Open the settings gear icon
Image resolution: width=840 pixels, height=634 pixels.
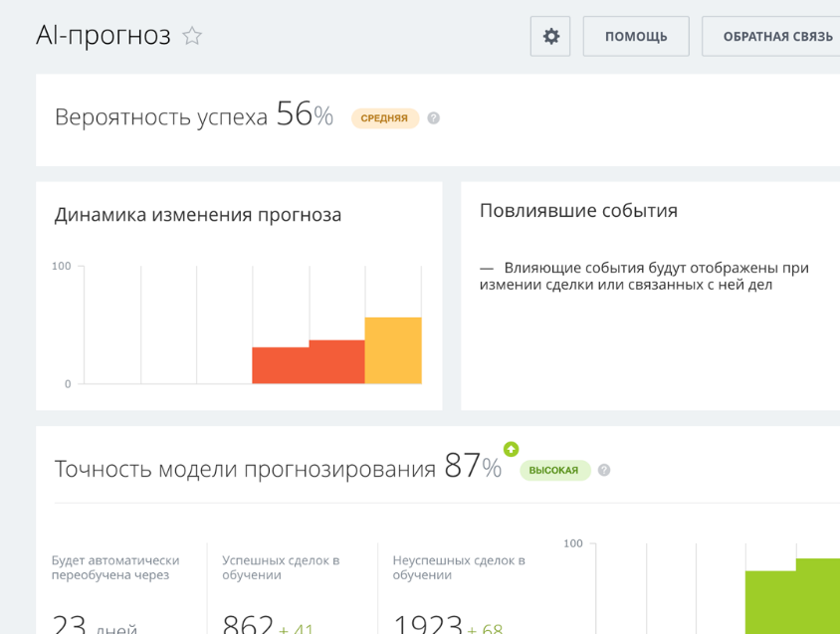coord(549,36)
